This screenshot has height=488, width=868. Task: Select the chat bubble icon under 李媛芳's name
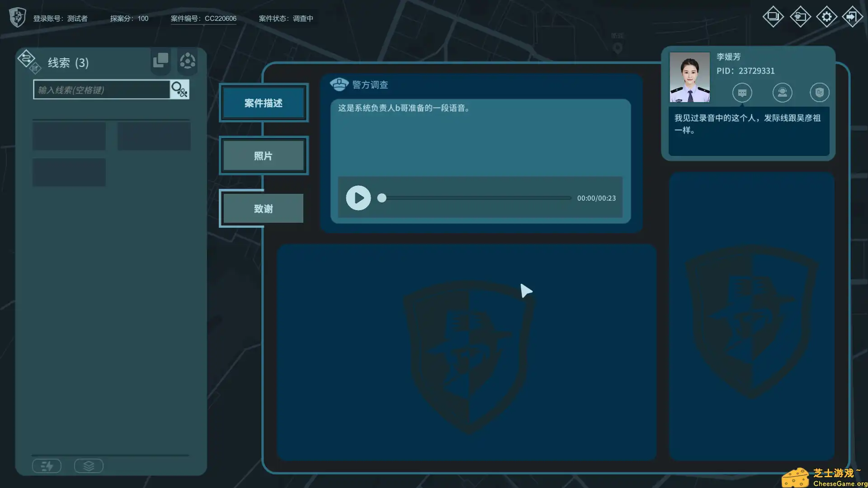pos(743,93)
